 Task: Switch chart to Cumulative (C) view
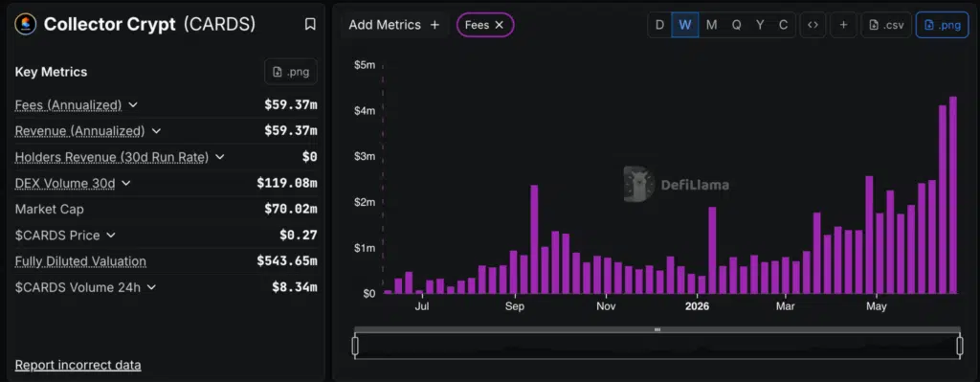[783, 25]
